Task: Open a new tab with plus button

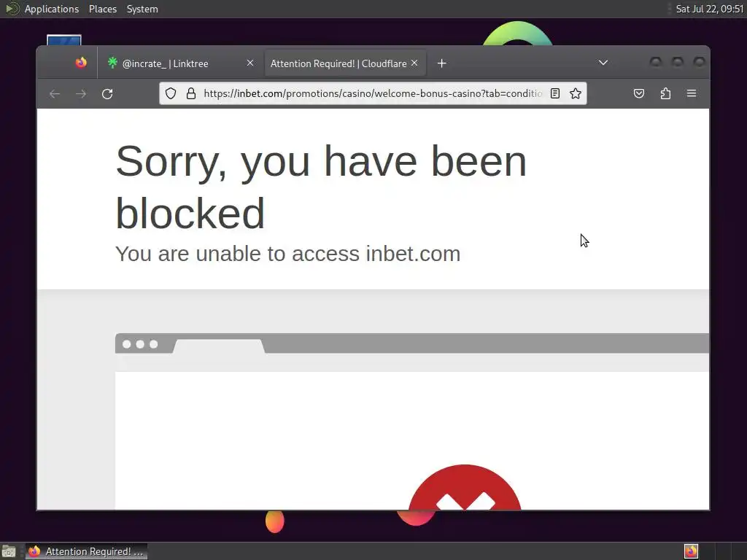Action: point(441,63)
